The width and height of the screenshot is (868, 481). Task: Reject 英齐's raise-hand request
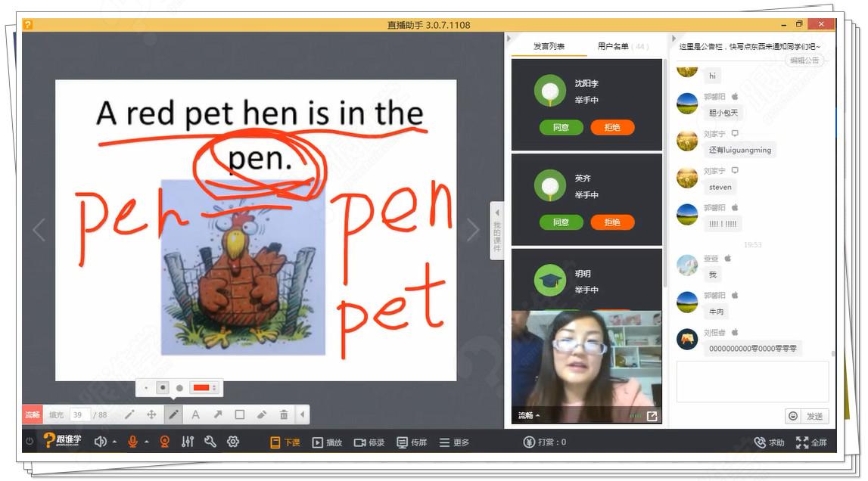[x=612, y=222]
